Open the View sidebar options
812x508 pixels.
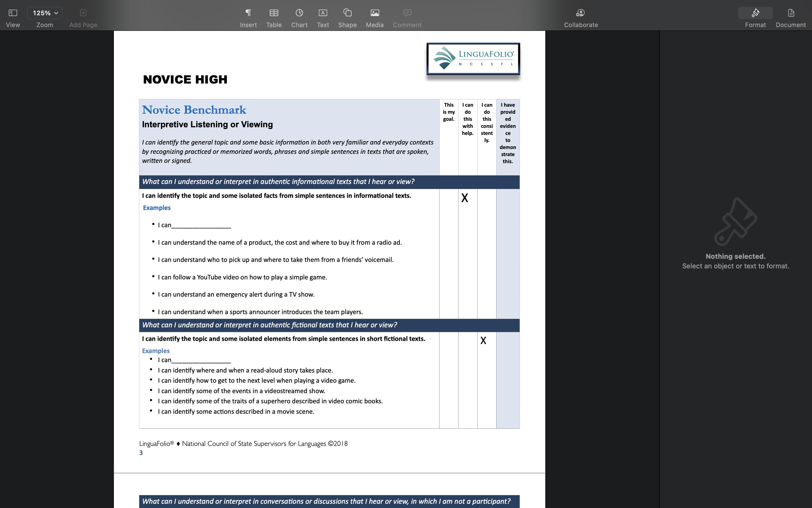pyautogui.click(x=13, y=13)
